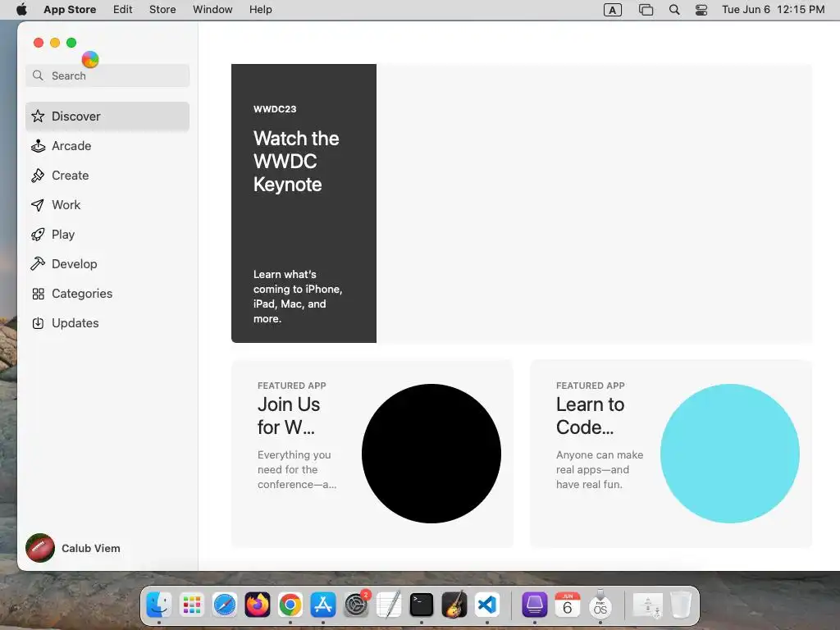The height and width of the screenshot is (630, 840).
Task: Click the Stage Manager menu bar icon
Action: pyautogui.click(x=646, y=10)
